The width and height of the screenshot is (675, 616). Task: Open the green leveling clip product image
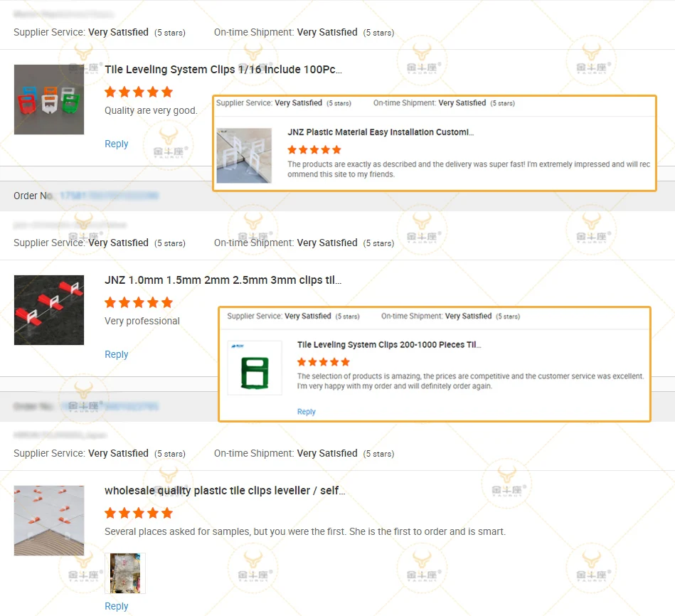click(x=255, y=368)
